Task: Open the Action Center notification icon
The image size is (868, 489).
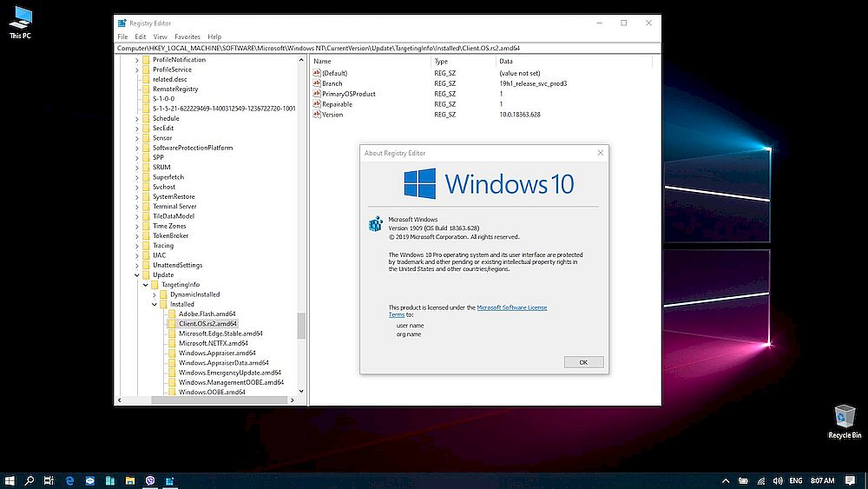Action: tap(850, 480)
